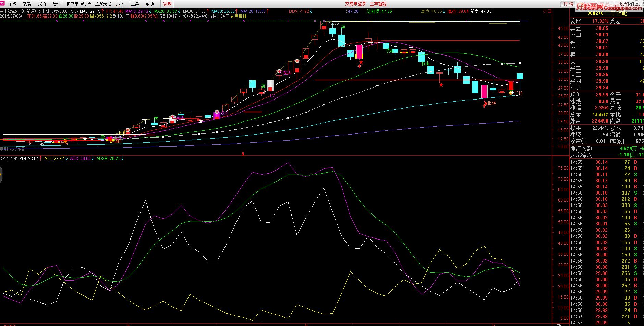Click the 卖五 price 30.05
Screen dimensions: 644x326
pyautogui.click(x=602, y=28)
